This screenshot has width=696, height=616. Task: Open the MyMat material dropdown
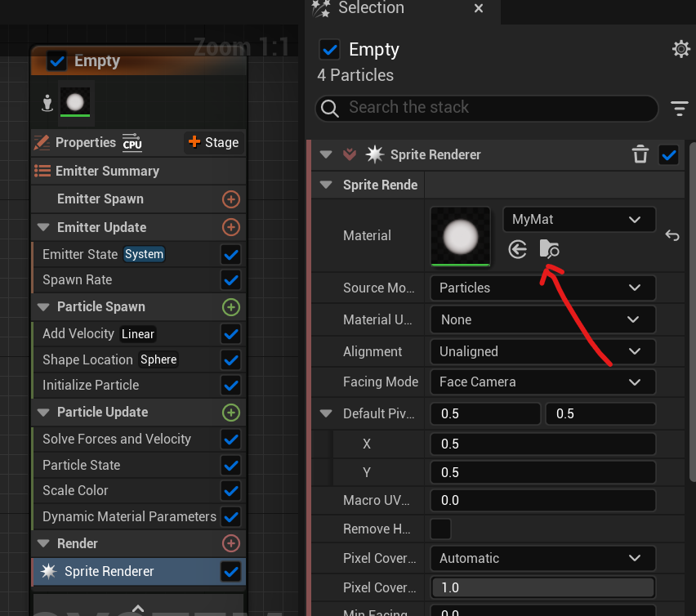coord(579,219)
